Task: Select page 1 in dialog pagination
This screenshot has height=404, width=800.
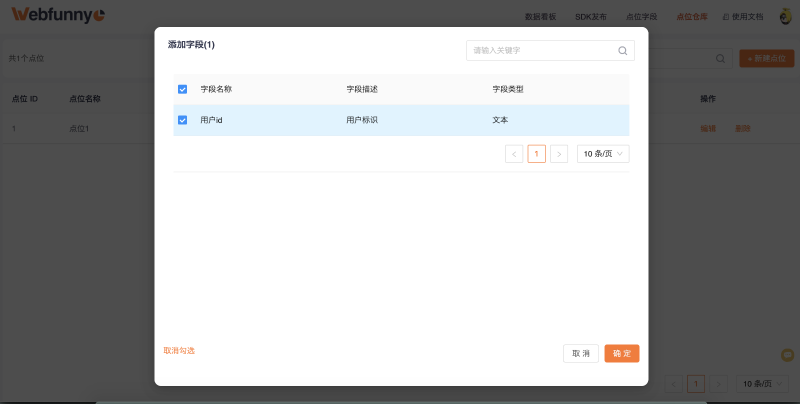Action: (x=537, y=154)
